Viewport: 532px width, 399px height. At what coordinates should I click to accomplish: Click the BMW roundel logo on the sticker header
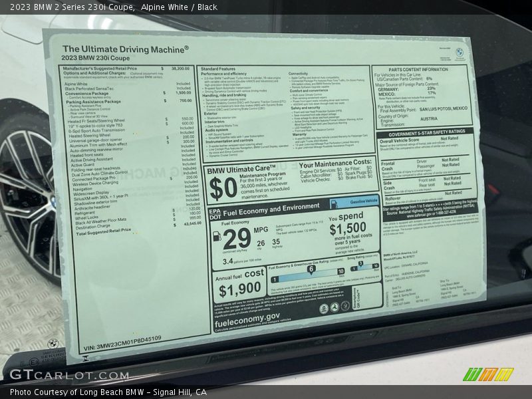coord(459,53)
